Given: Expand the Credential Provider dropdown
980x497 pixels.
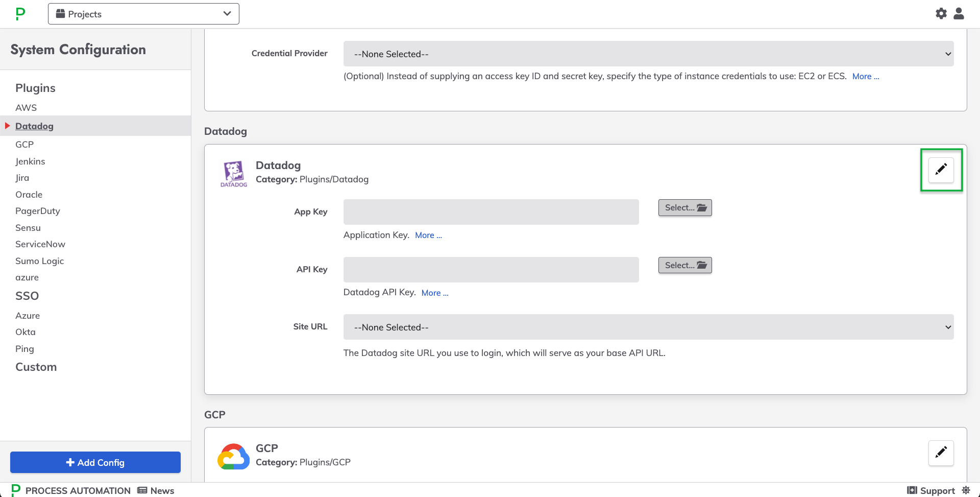Looking at the screenshot, I should (648, 54).
